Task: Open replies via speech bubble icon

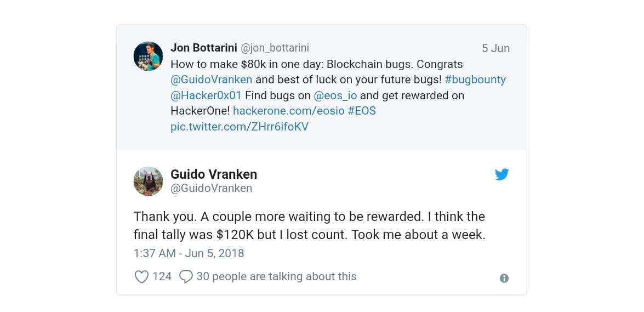Action: pyautogui.click(x=186, y=277)
